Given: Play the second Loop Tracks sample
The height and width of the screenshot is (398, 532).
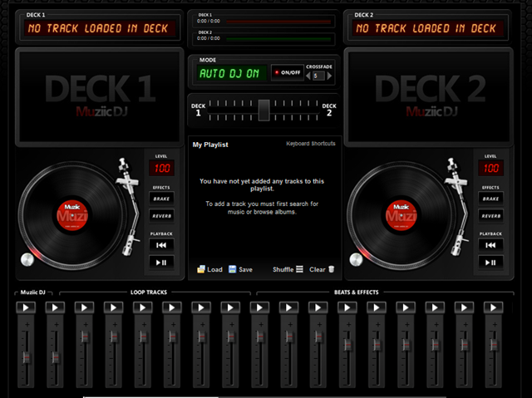Looking at the screenshot, I should (113, 307).
